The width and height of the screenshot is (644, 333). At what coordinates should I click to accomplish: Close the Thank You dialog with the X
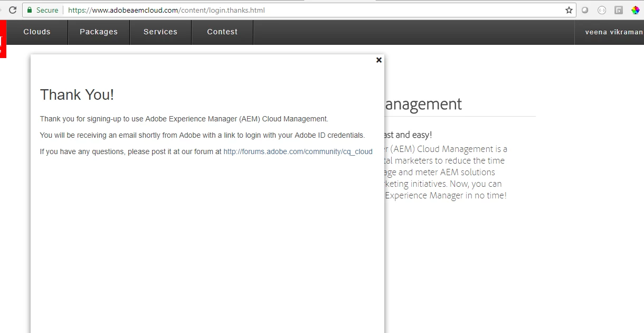click(x=378, y=60)
